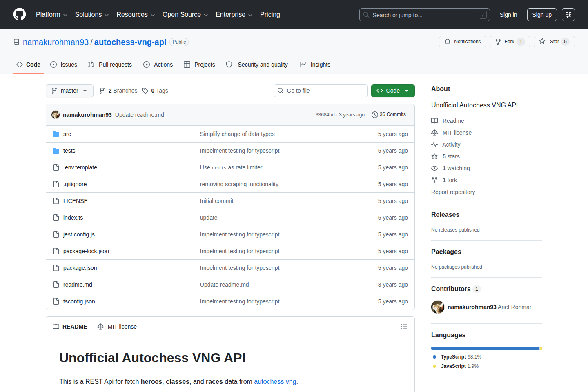Click the repository book icon beside namakurohman93

tap(16, 42)
